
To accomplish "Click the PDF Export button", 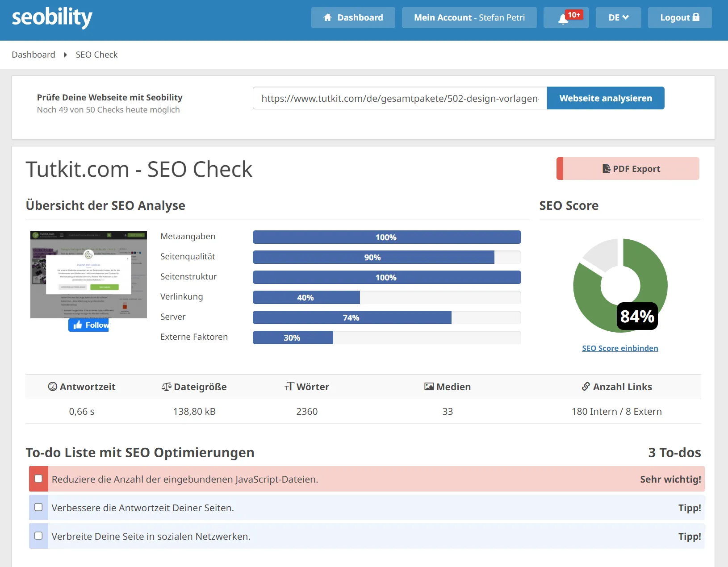I will 628,169.
